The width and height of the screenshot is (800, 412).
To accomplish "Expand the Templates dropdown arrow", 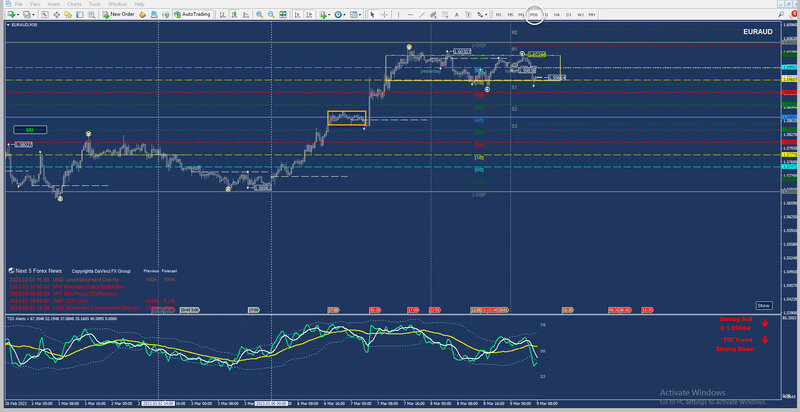I will (360, 15).
